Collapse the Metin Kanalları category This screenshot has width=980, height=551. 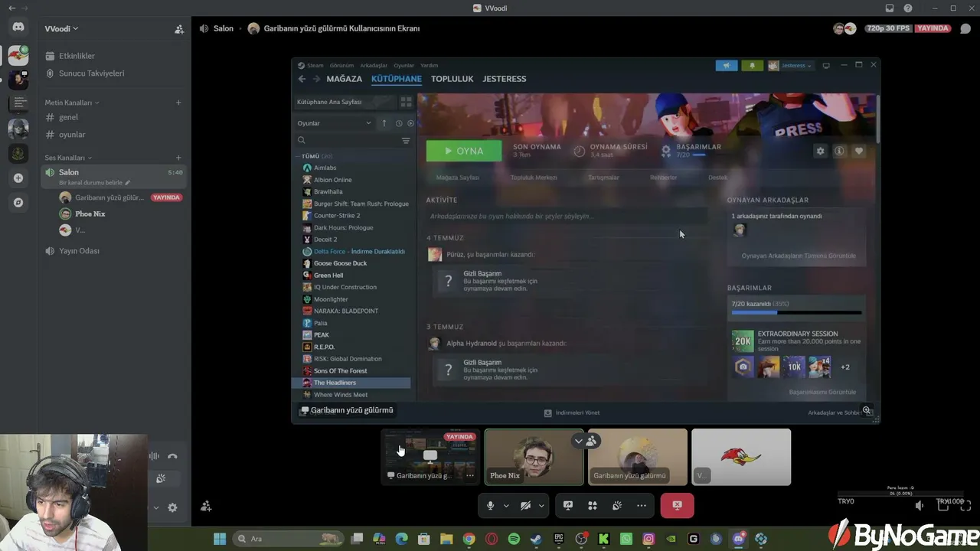click(72, 103)
